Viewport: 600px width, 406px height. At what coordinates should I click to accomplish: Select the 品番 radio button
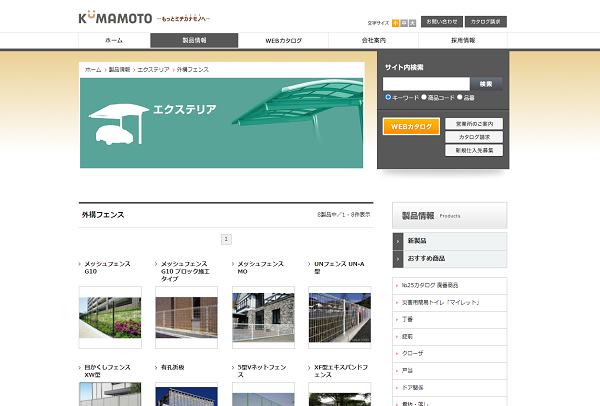click(x=460, y=97)
